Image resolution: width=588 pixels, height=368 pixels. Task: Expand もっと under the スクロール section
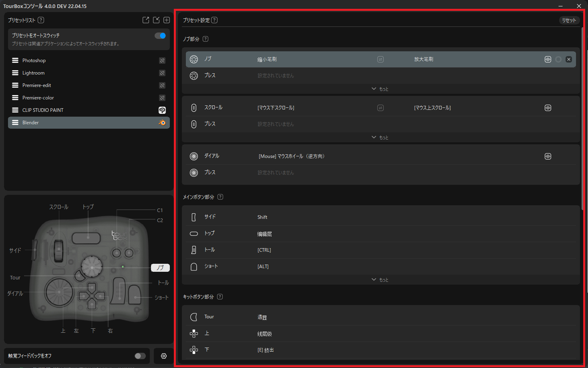coord(380,137)
